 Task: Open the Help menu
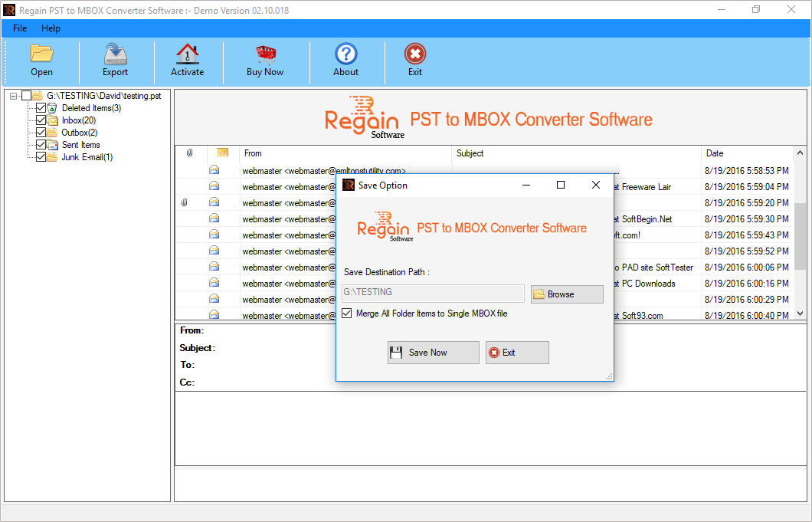pyautogui.click(x=51, y=28)
